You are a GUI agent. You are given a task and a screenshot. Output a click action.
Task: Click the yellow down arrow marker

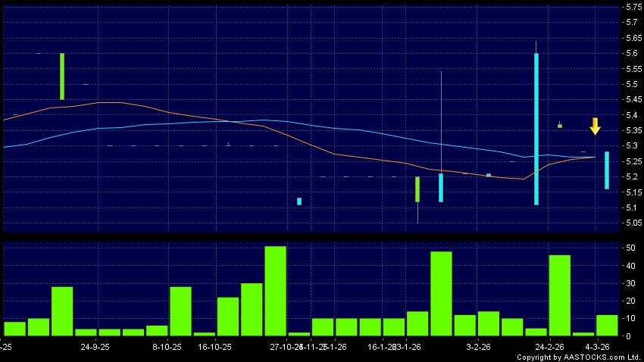596,126
